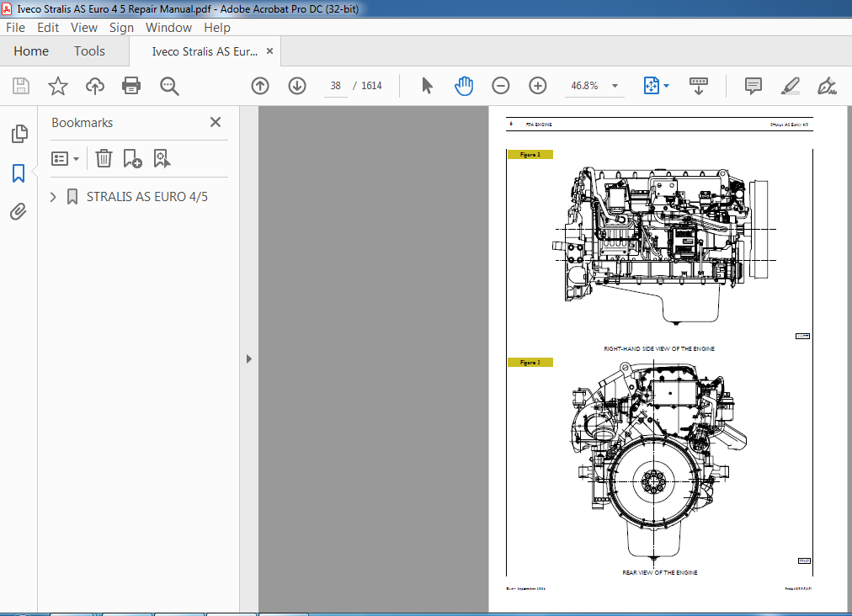Click the Bookmarks panel title
Viewport: 852px width, 616px height.
(82, 123)
